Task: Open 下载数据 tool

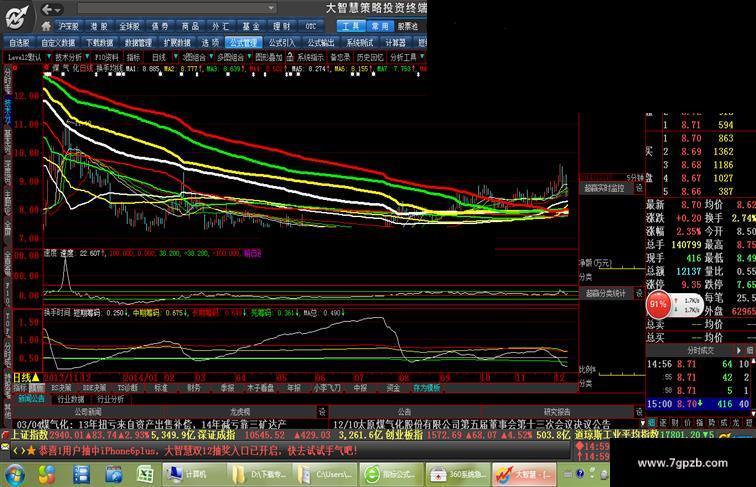Action: click(x=99, y=43)
